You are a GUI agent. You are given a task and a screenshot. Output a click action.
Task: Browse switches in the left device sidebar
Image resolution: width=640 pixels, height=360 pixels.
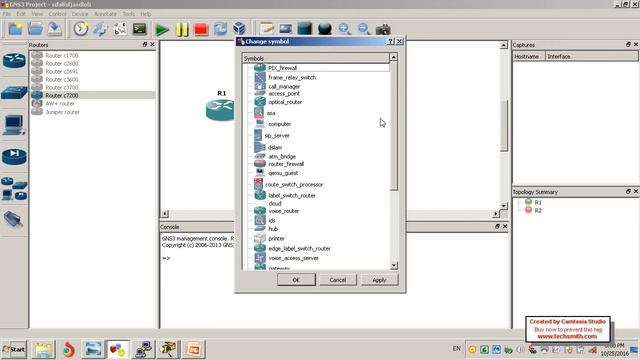14,93
